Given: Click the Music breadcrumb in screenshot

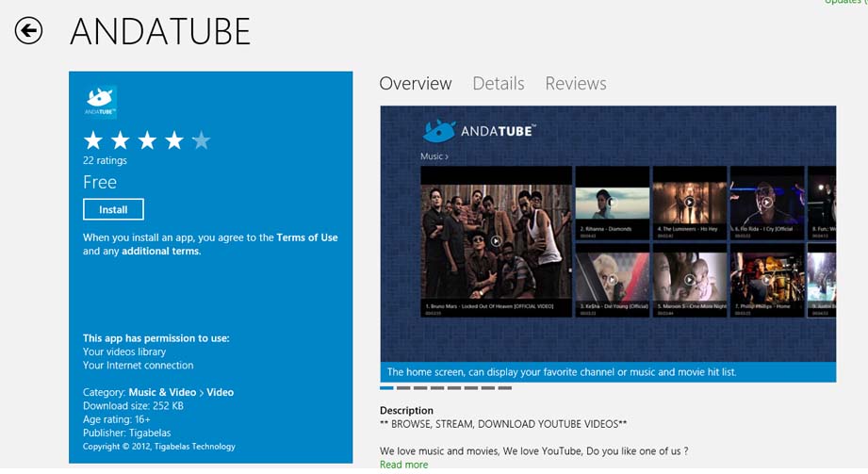Looking at the screenshot, I should tap(434, 156).
